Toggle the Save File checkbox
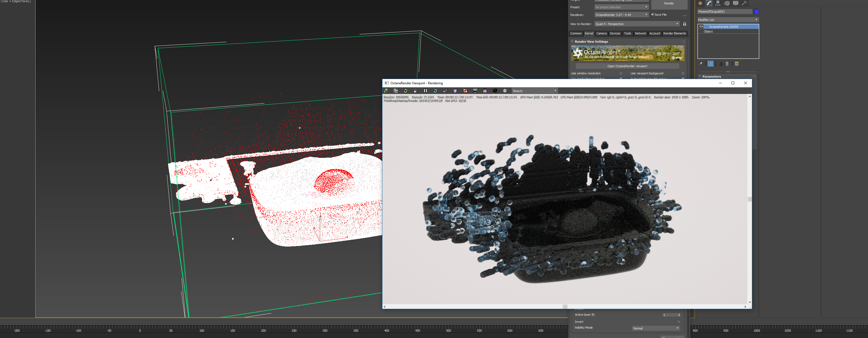Screen dimensions: 868x338 (x=653, y=15)
